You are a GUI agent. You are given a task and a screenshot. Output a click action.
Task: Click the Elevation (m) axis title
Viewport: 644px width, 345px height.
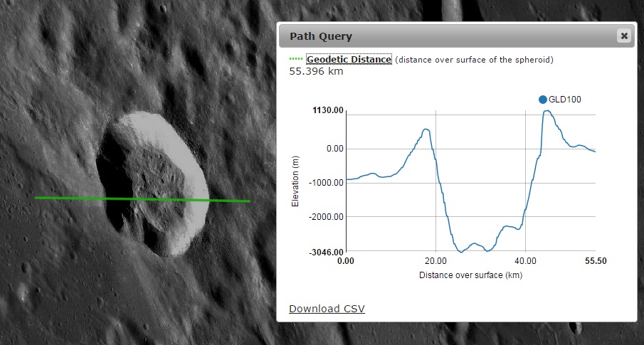(x=295, y=182)
